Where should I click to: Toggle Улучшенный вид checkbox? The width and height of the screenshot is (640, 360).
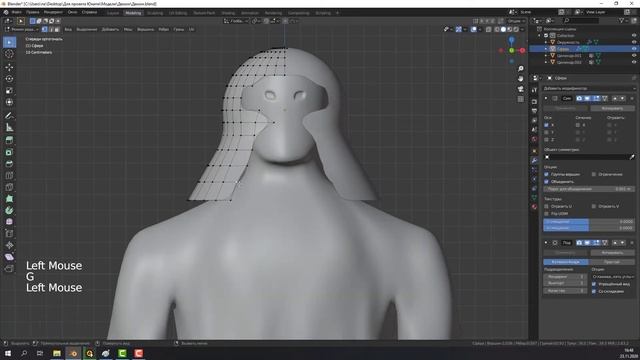594,284
